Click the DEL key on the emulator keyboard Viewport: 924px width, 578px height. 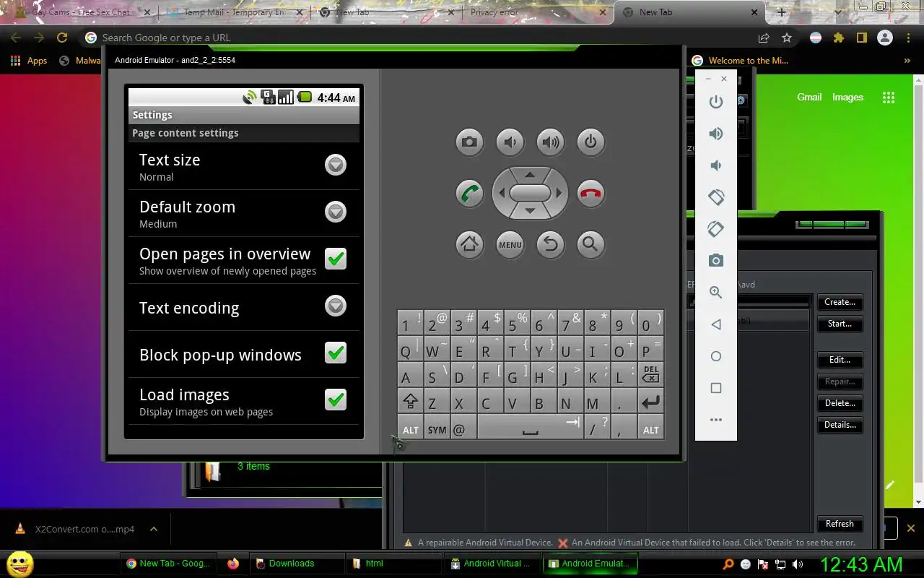click(650, 375)
